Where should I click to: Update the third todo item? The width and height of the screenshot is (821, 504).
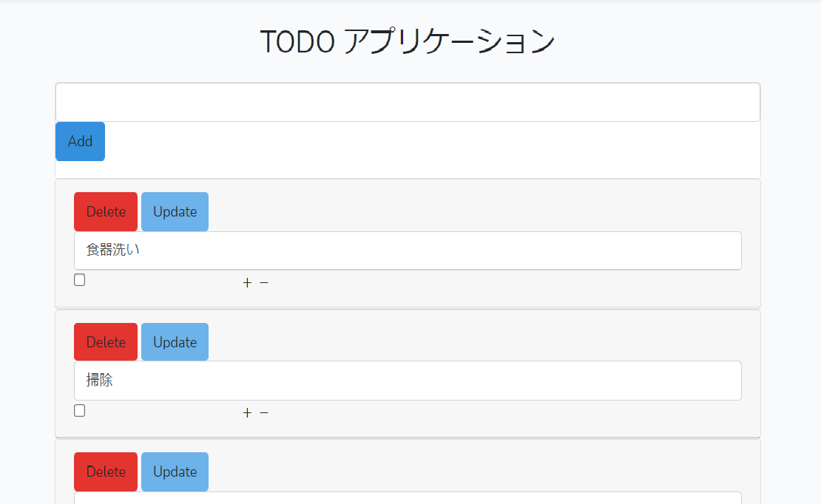pyautogui.click(x=175, y=471)
